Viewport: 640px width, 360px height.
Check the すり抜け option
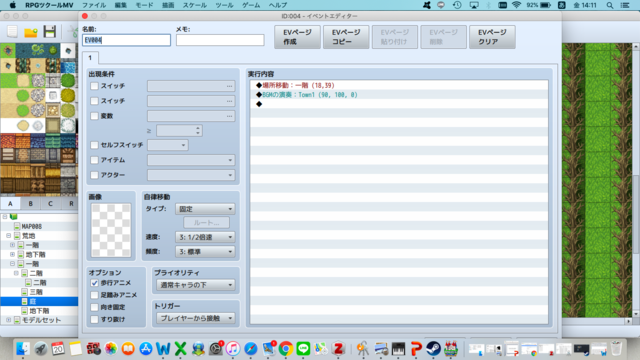[x=94, y=320]
